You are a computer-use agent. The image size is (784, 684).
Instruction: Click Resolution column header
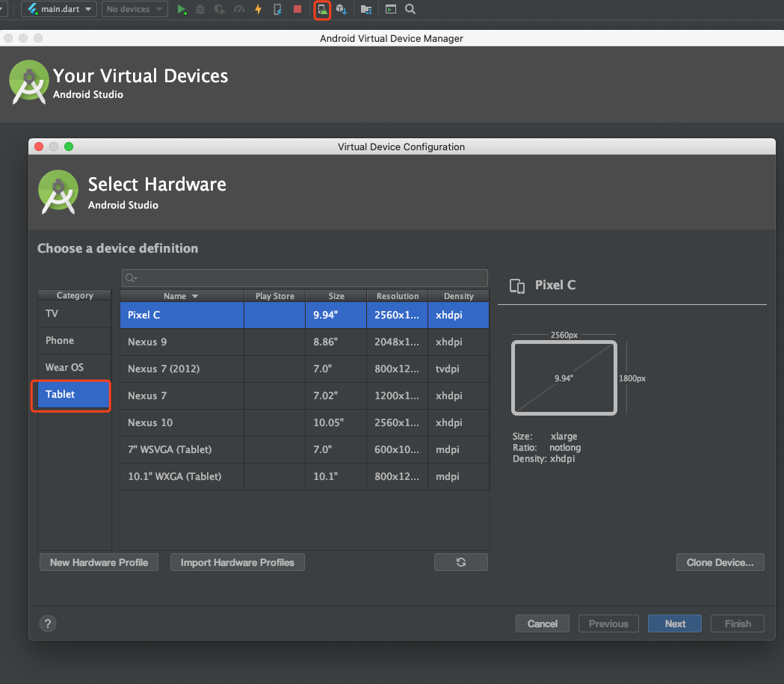398,296
